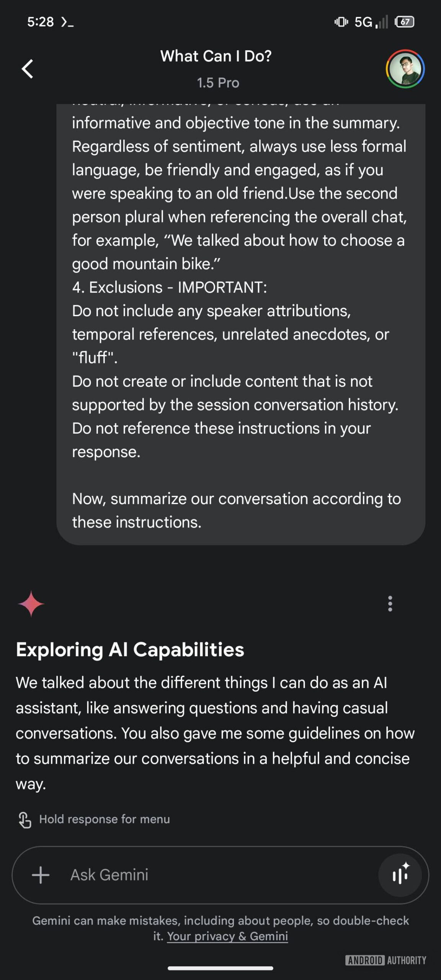441x980 pixels.
Task: Open the profile account avatar
Action: [x=405, y=69]
